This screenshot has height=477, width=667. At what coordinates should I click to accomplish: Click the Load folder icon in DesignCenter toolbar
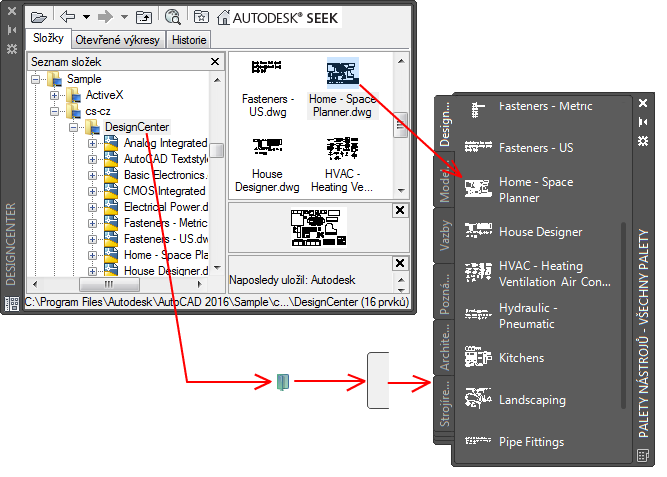tap(39, 17)
